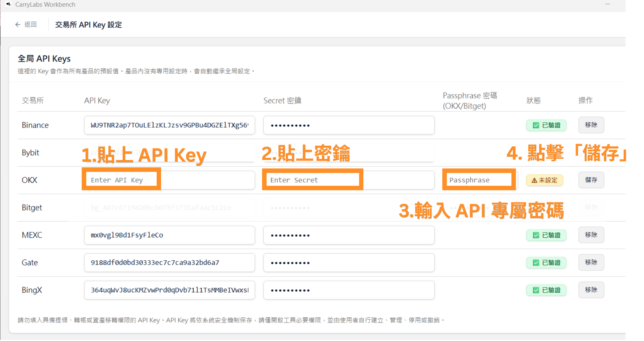This screenshot has height=341, width=644.
Task: Select the Bitget API Key field
Action: (170, 208)
